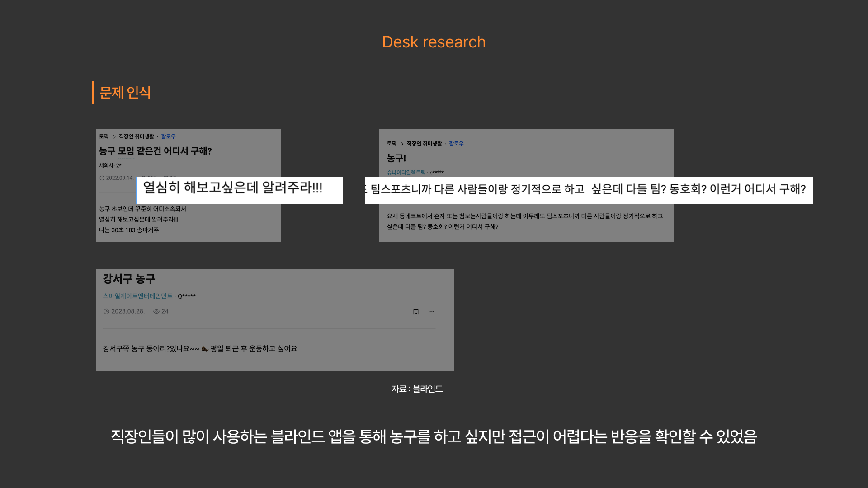Click the clock icon beside 2022.09.14.
This screenshot has height=488, width=868.
(102, 178)
